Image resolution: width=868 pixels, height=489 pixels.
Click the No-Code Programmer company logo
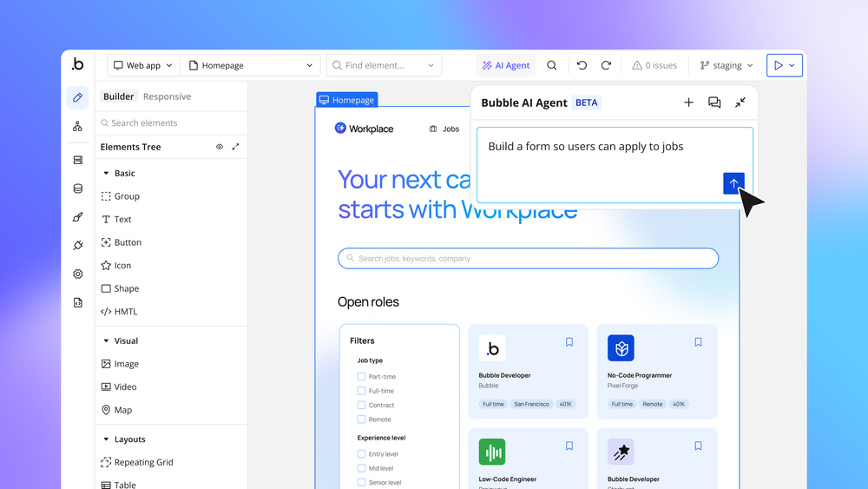(621, 347)
